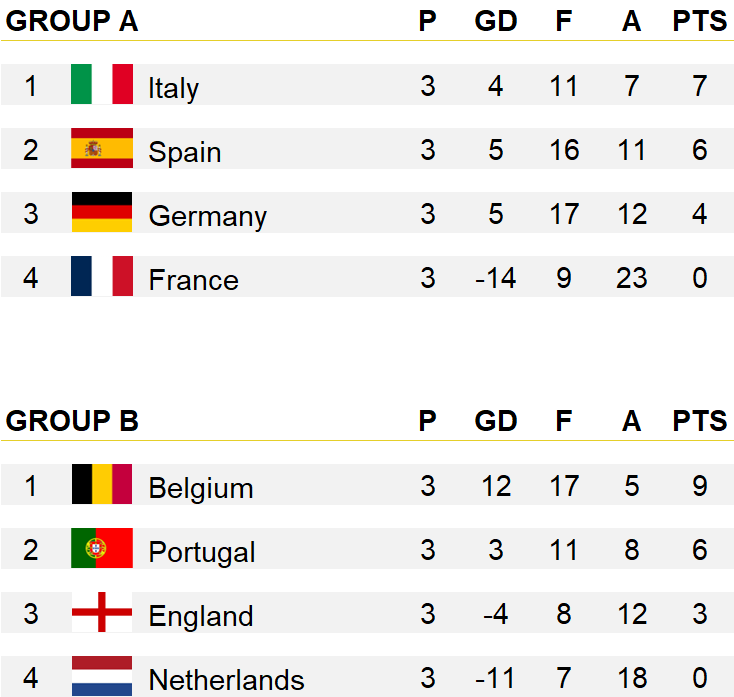
Task: Click the Group A PTS column header
Action: (699, 21)
